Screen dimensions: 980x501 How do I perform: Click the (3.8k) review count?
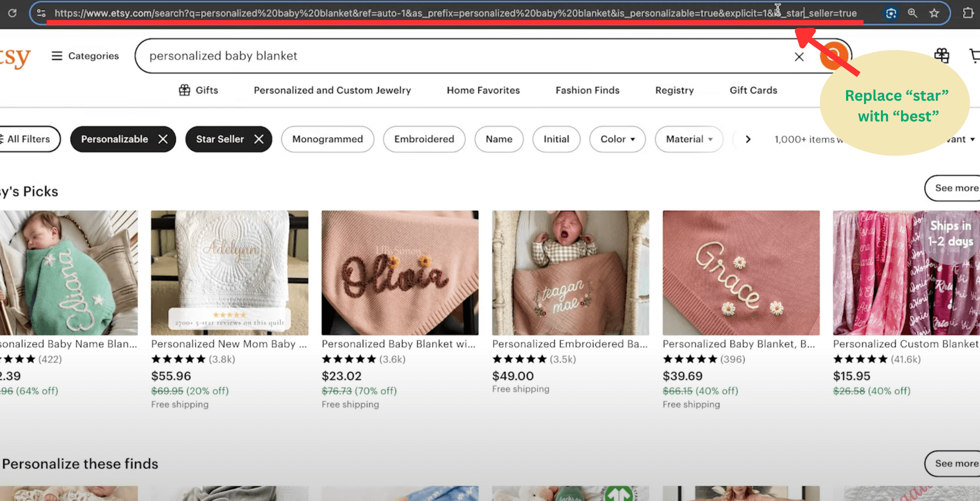pos(222,359)
